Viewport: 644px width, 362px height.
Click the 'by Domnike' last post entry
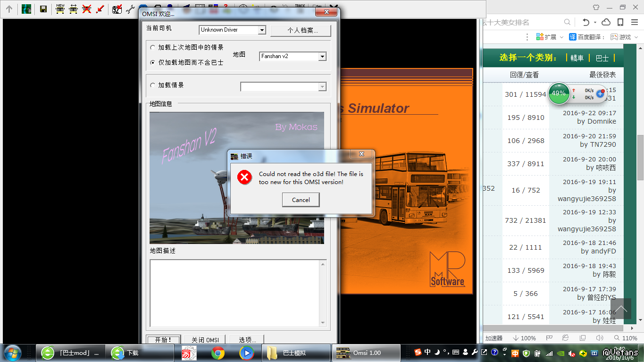(597, 121)
